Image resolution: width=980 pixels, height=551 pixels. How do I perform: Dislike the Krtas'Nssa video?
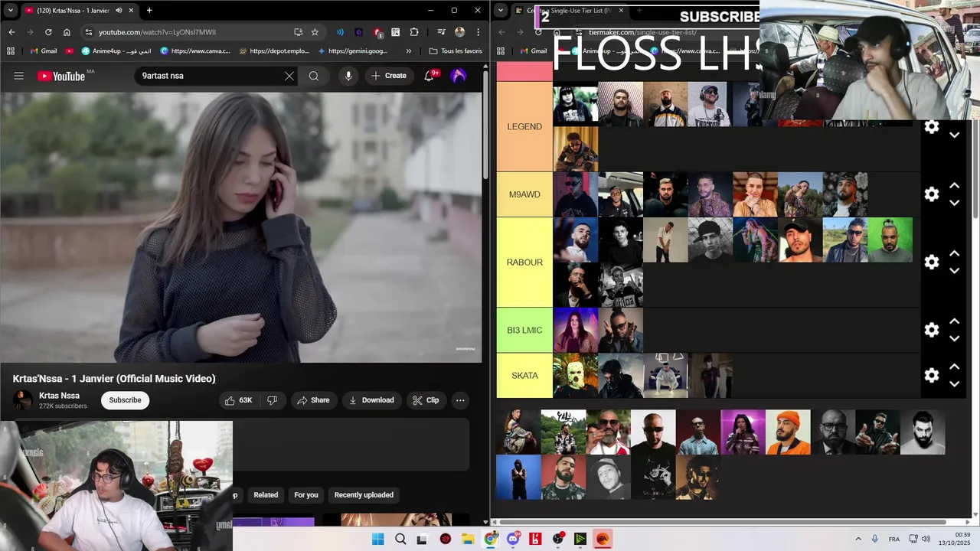coord(272,400)
